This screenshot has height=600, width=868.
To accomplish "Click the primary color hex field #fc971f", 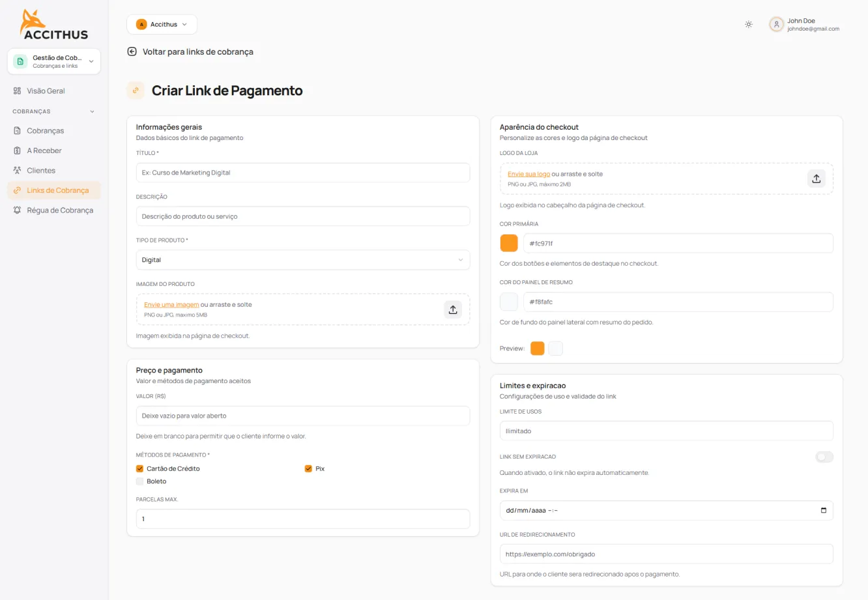I will point(678,243).
